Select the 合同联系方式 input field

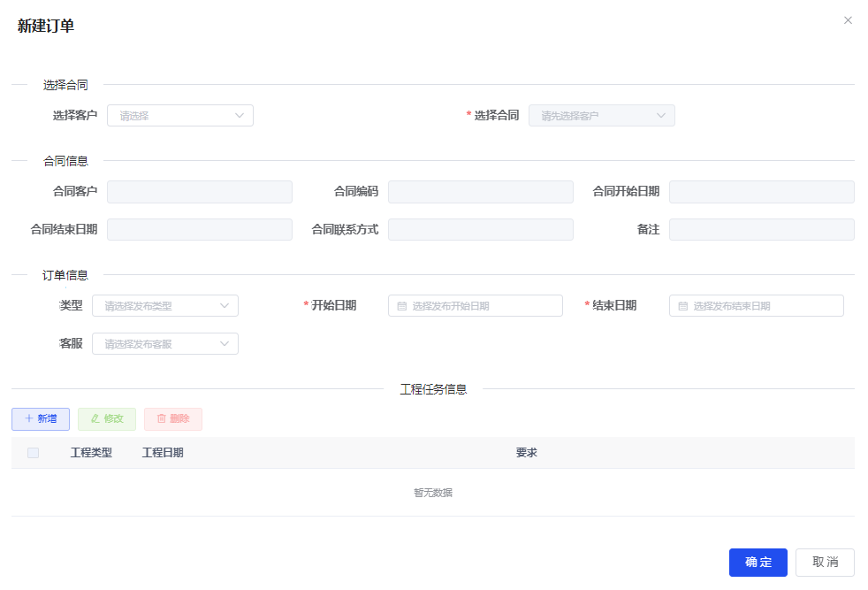coord(481,230)
